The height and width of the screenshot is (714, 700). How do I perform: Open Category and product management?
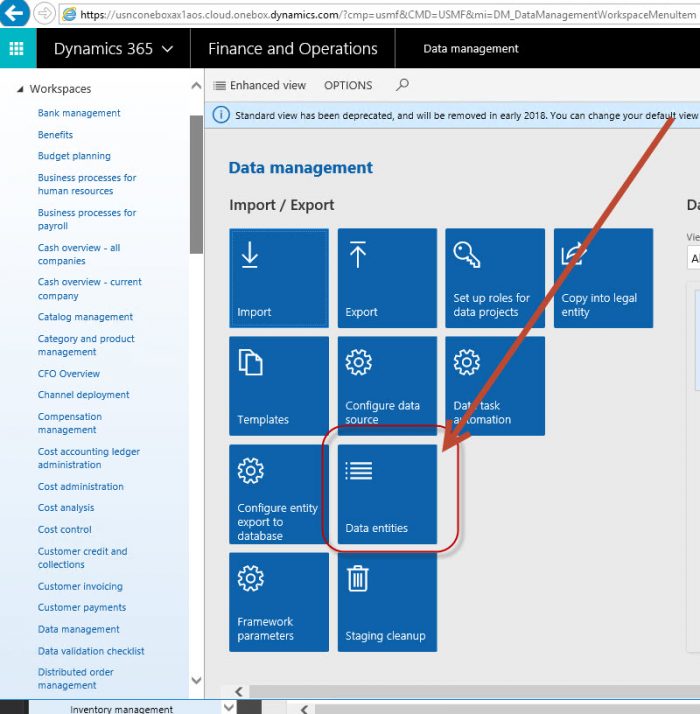[86, 345]
